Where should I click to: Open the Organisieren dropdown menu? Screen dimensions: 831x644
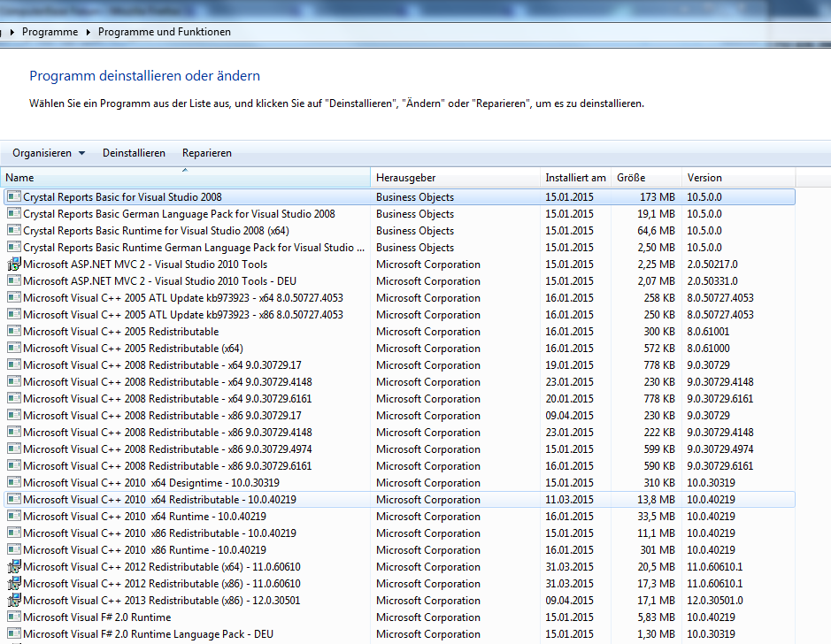point(48,153)
